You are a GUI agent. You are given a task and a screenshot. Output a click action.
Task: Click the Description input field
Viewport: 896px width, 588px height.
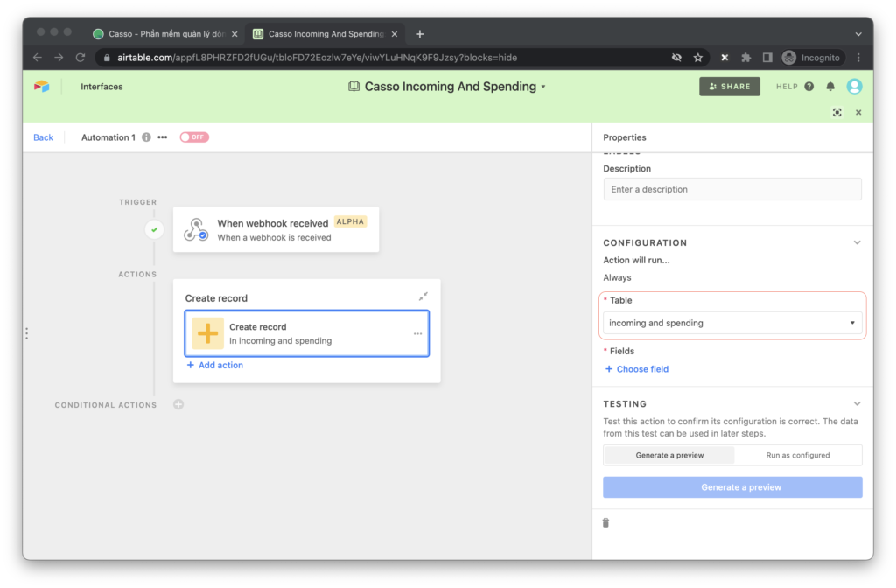click(x=732, y=189)
